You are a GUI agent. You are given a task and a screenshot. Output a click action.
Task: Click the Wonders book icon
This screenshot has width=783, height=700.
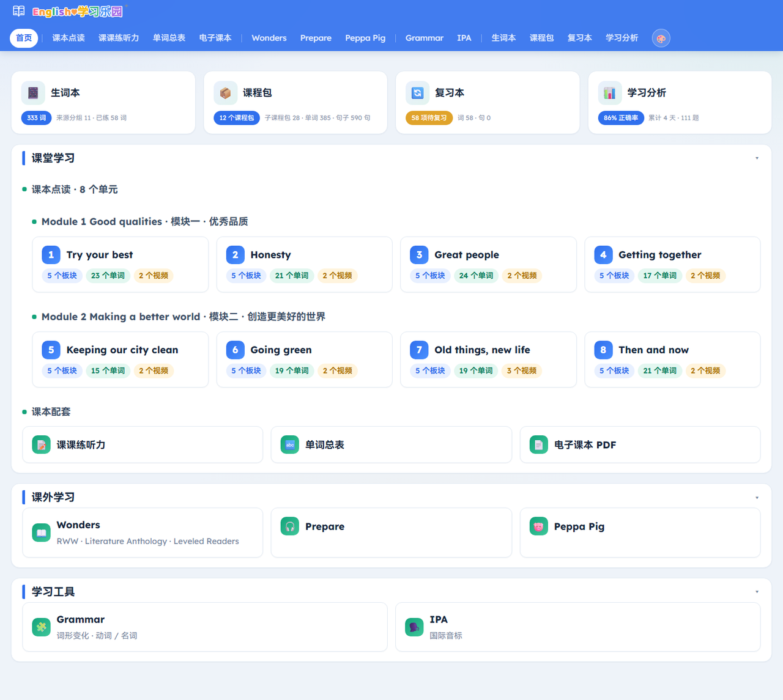[41, 532]
